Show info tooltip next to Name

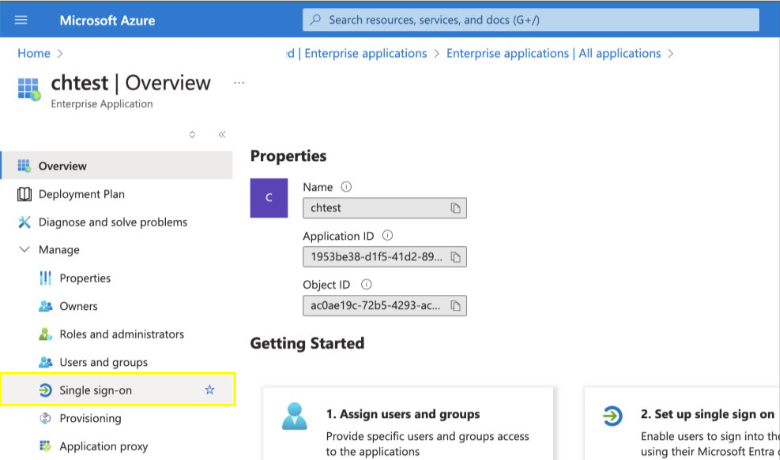(347, 187)
